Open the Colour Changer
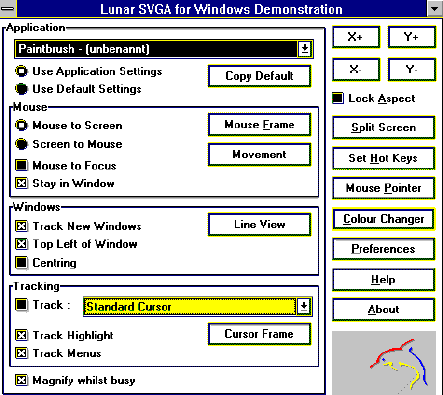This screenshot has width=443, height=395. click(x=384, y=219)
